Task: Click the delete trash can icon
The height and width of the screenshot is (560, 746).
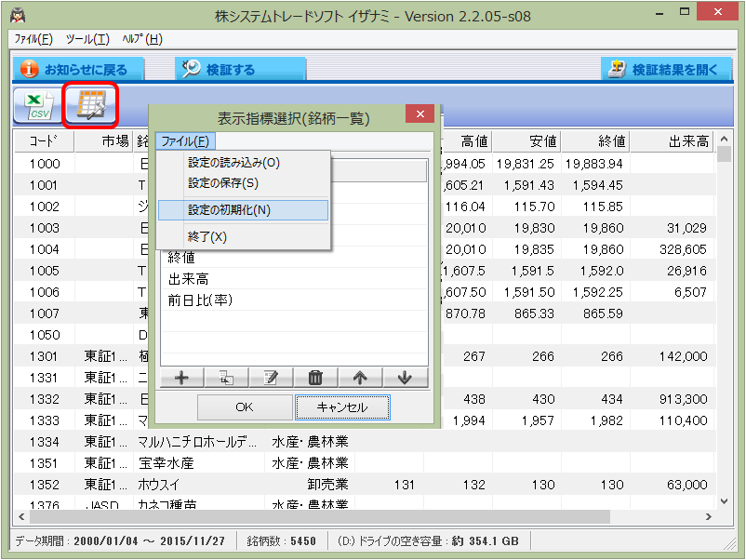Action: pyautogui.click(x=315, y=378)
